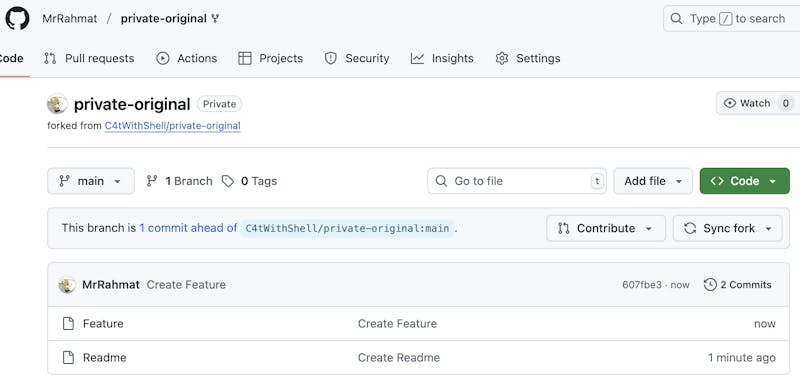Screen dimensions: 800x384
Task: Open the GitHub logo home icon
Action: (x=17, y=18)
